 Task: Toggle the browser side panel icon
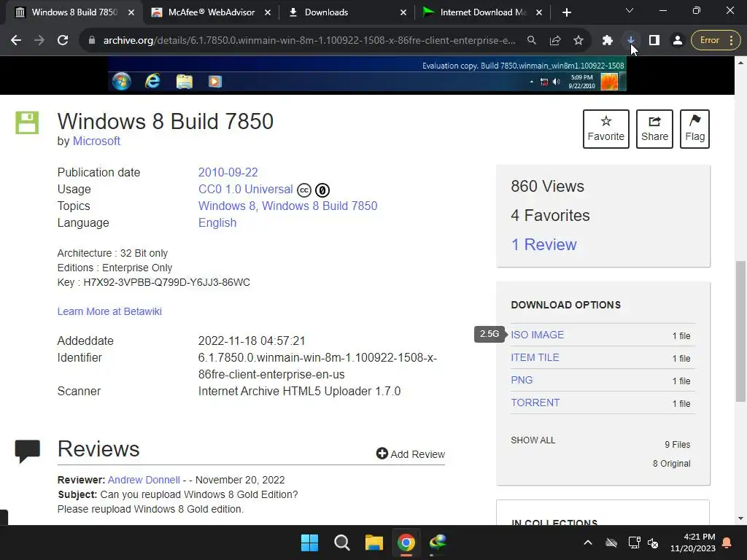click(x=654, y=41)
